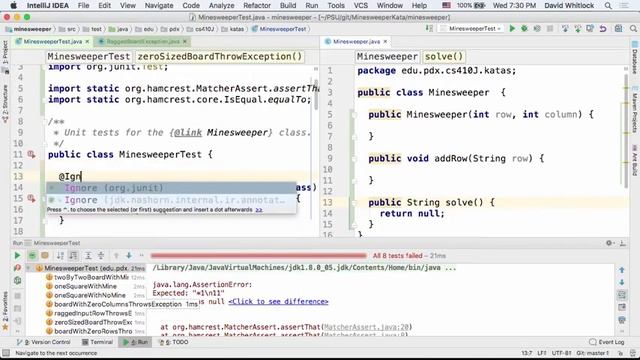This screenshot has height=360, width=640.
Task: Open the Structure tool window stripe
Action: coord(5,103)
